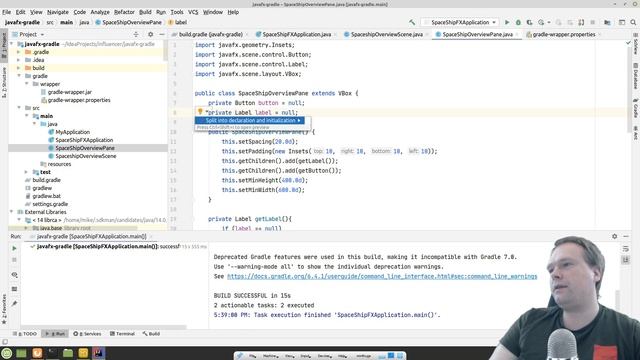Viewport: 640px width, 360px height.
Task: Toggle eye view icon in Run panel
Action: (x=14, y=275)
